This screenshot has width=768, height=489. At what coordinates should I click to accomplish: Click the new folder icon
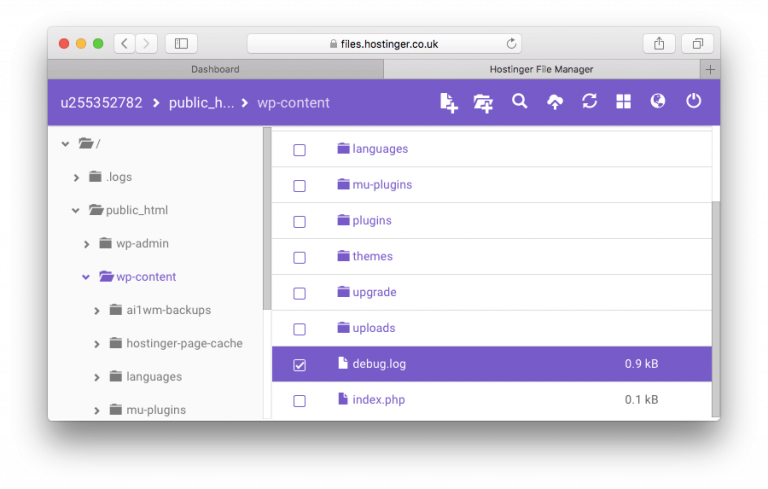pos(483,103)
